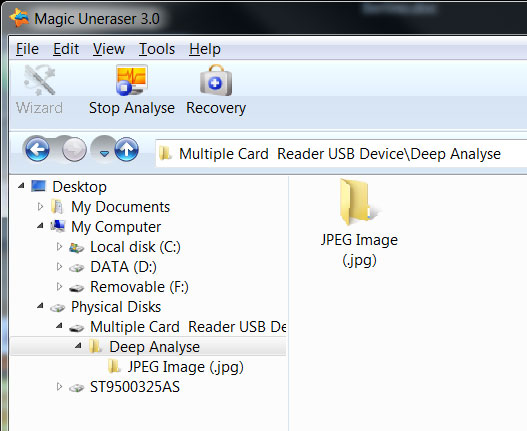Viewport: 527px width, 431px height.
Task: Open the Tools menu
Action: click(157, 49)
